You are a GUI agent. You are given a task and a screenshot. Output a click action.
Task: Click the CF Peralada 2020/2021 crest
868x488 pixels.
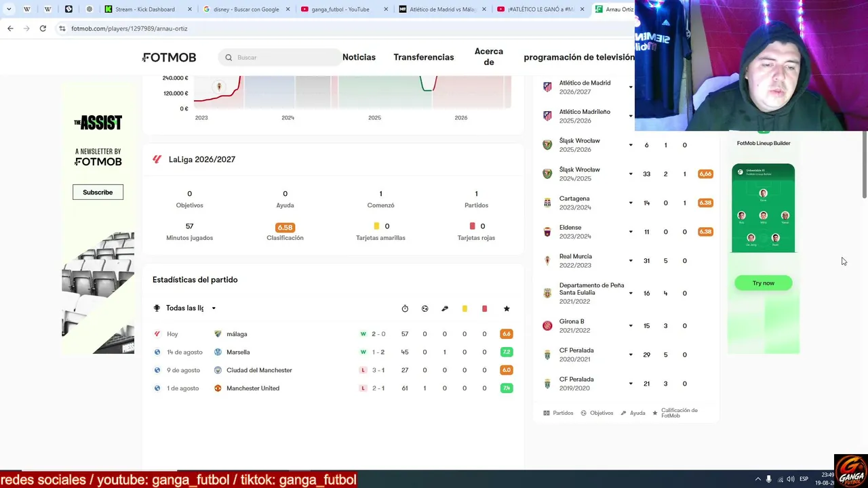pyautogui.click(x=547, y=354)
